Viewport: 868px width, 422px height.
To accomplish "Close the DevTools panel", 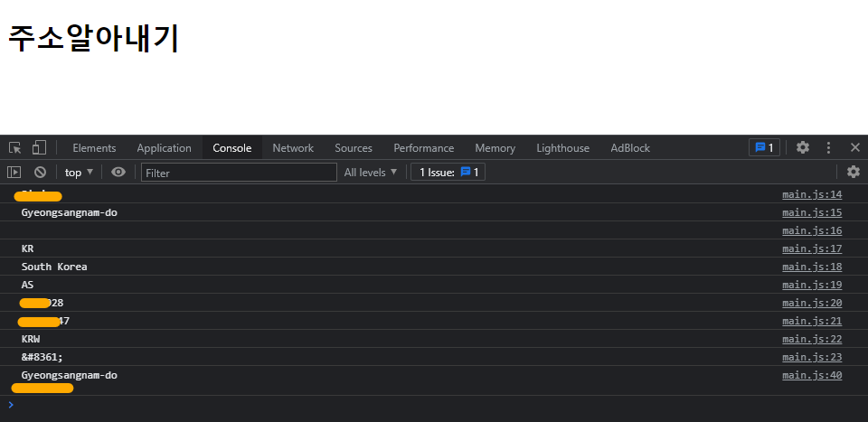I will (x=854, y=148).
